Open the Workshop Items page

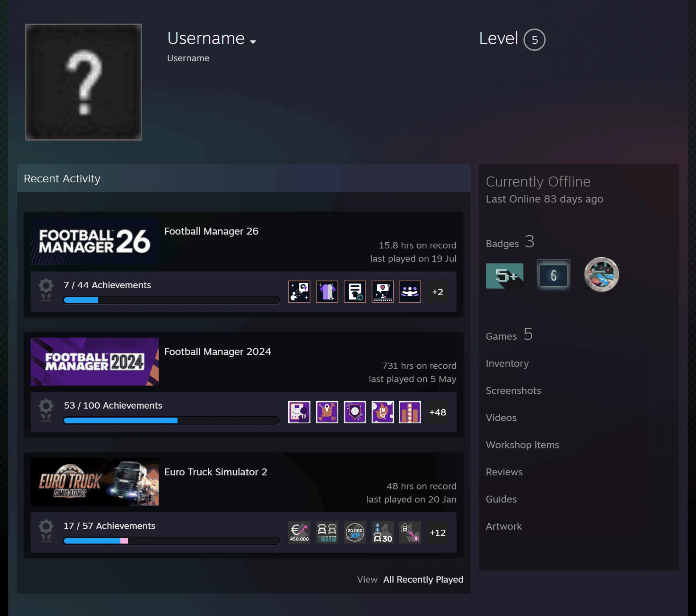click(x=522, y=445)
